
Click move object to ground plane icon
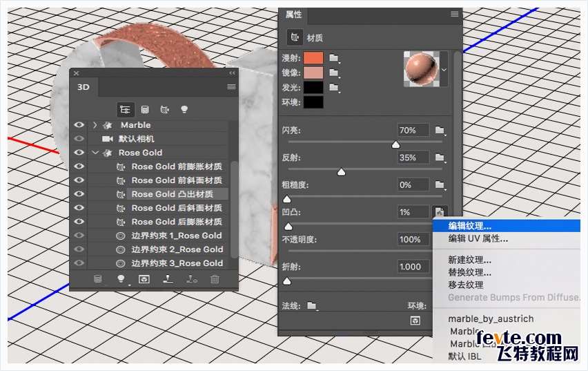(168, 278)
